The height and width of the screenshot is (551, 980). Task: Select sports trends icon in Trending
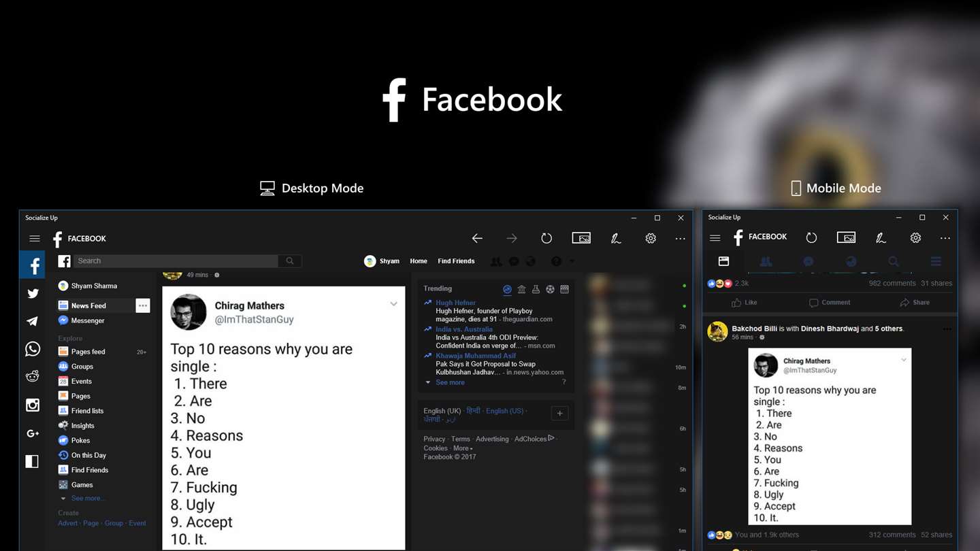(550, 289)
